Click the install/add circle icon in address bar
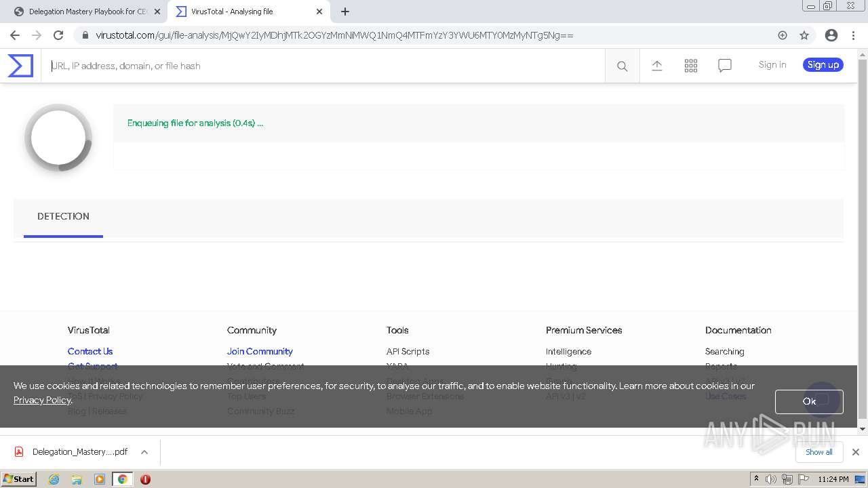The image size is (868, 488). (783, 35)
